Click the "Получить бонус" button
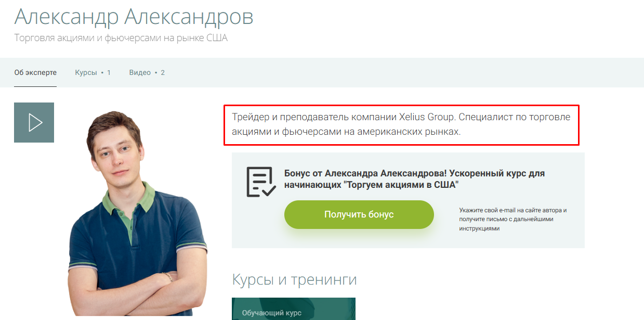The height and width of the screenshot is (320, 644). 359,214
